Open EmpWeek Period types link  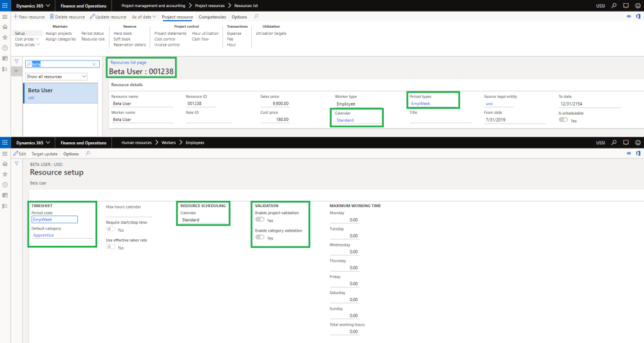(x=421, y=104)
